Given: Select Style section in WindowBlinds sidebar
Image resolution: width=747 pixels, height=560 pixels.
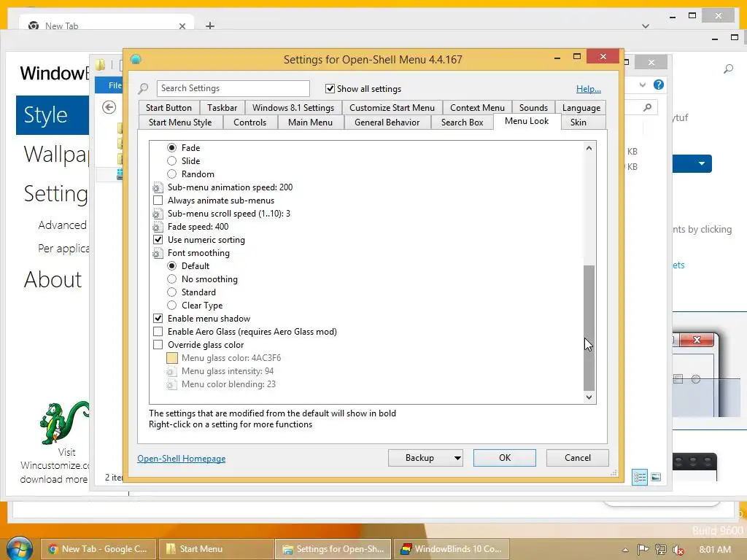Looking at the screenshot, I should tap(53, 115).
